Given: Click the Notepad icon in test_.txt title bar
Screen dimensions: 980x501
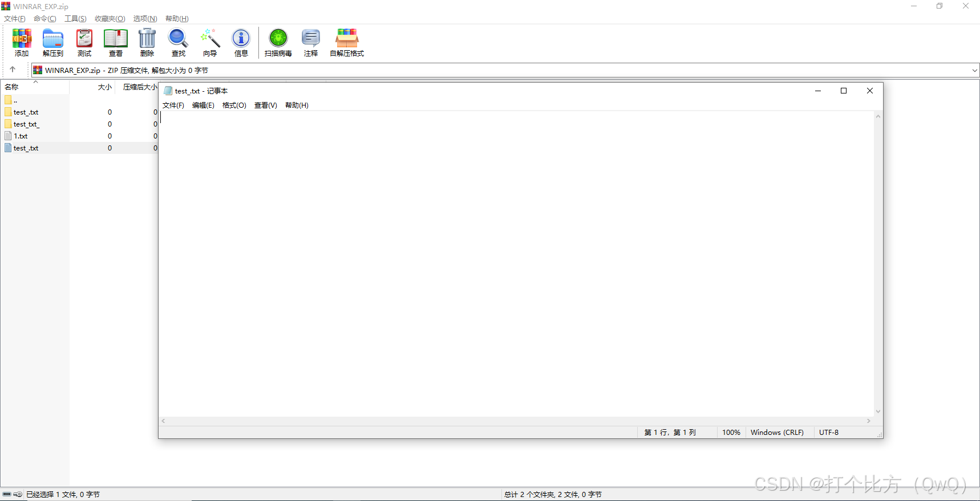Looking at the screenshot, I should coord(168,91).
